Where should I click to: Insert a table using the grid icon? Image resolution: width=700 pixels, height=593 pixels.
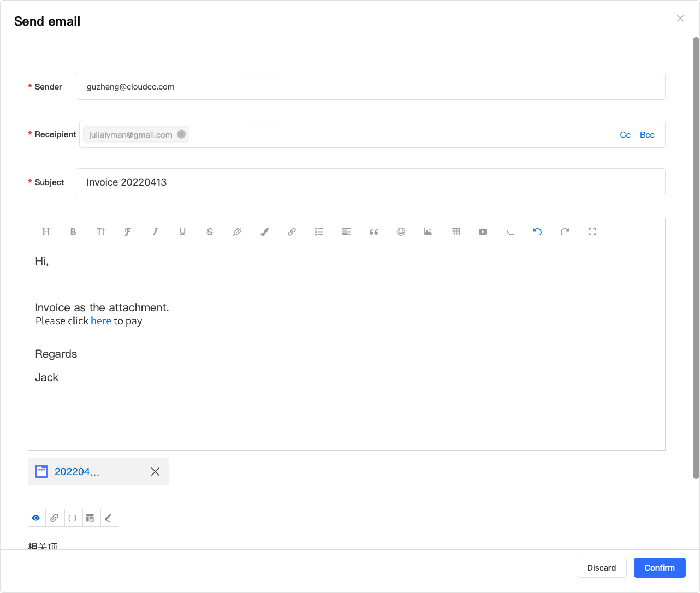pyautogui.click(x=456, y=232)
